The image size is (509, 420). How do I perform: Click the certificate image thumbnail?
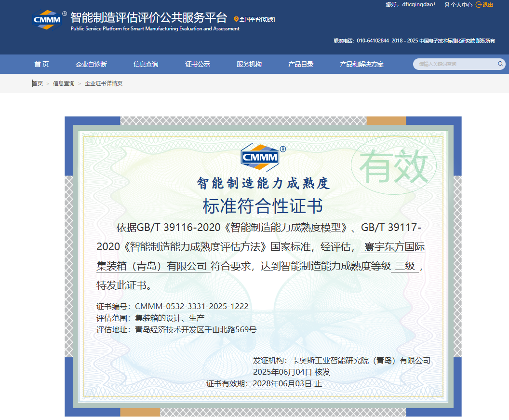pos(263,266)
